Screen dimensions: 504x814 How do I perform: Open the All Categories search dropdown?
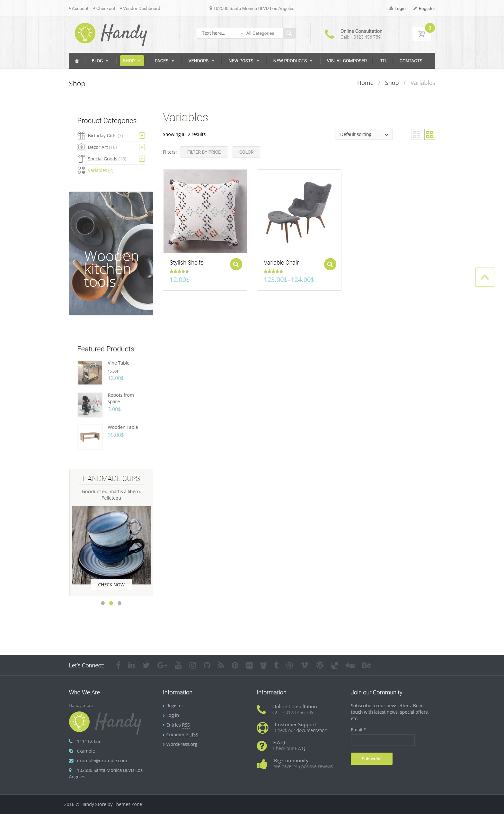pyautogui.click(x=261, y=33)
